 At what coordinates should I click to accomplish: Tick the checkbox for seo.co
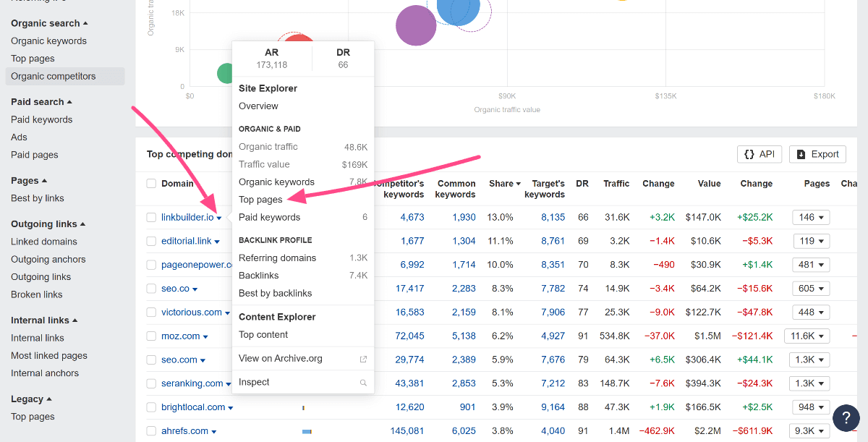coord(151,289)
